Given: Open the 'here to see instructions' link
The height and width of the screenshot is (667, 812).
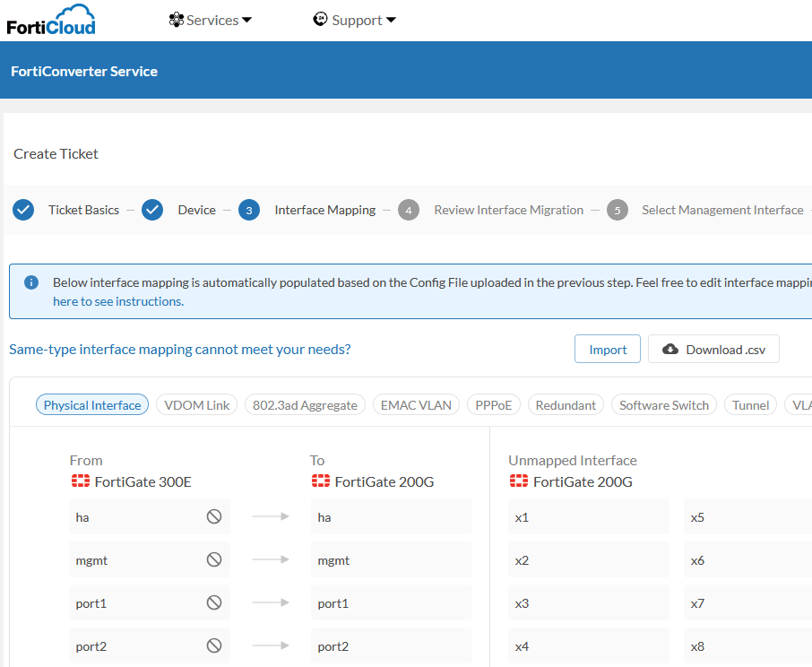Looking at the screenshot, I should (118, 301).
